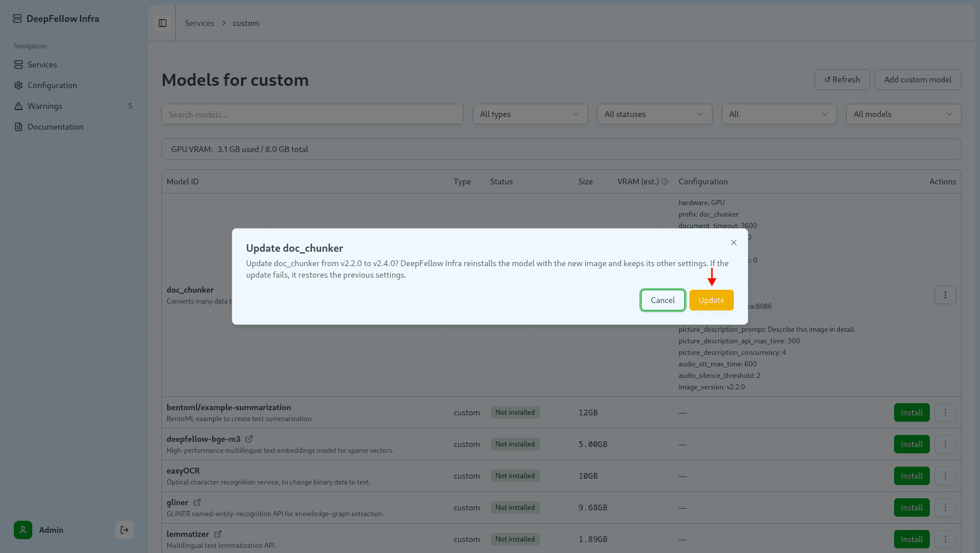Click the Services icon in sidebar
Image resolution: width=980 pixels, height=553 pixels.
coord(18,65)
